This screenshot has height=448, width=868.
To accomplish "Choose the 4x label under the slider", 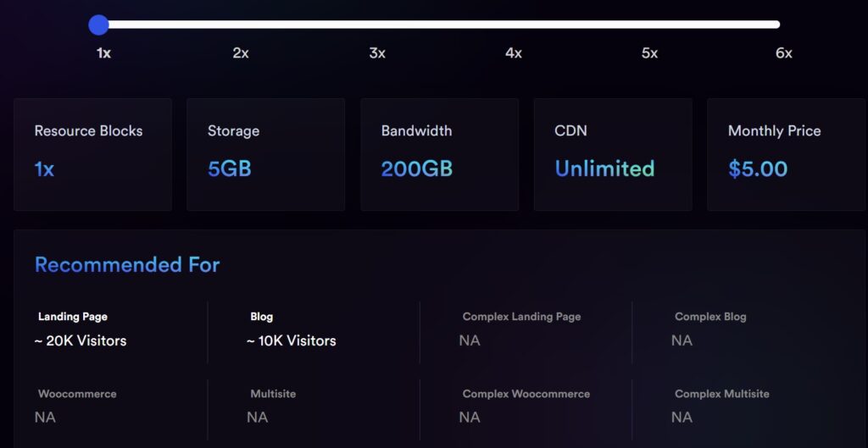I will [513, 53].
